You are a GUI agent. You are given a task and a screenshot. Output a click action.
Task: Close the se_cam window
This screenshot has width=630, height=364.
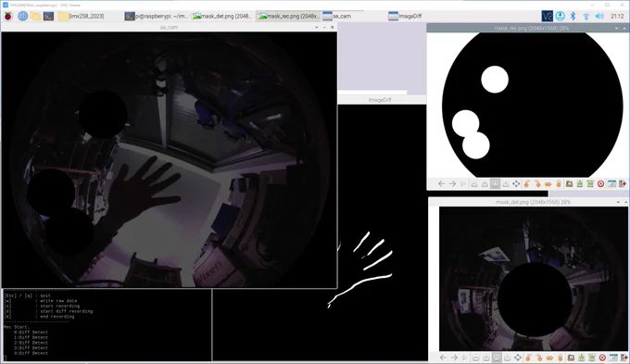pyautogui.click(x=333, y=27)
